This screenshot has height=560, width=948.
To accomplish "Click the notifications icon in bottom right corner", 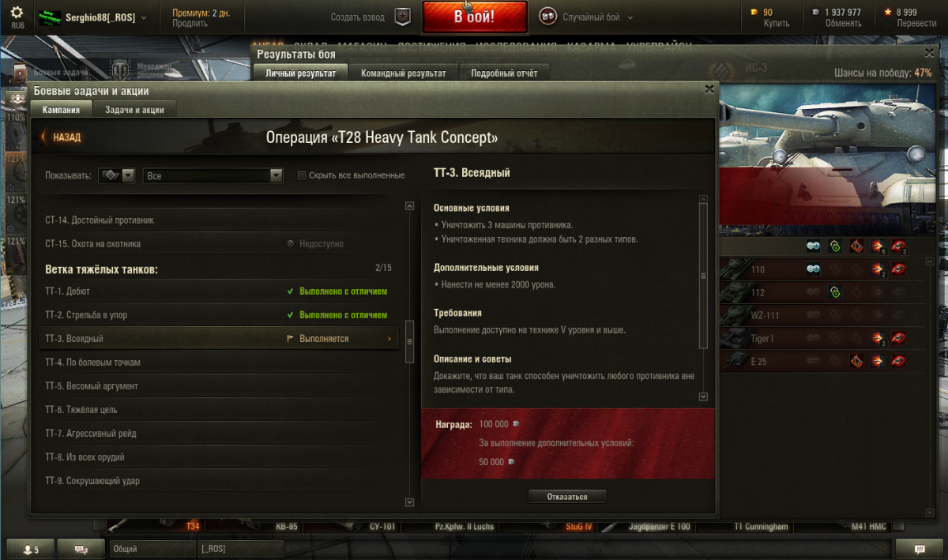I will click(x=919, y=549).
